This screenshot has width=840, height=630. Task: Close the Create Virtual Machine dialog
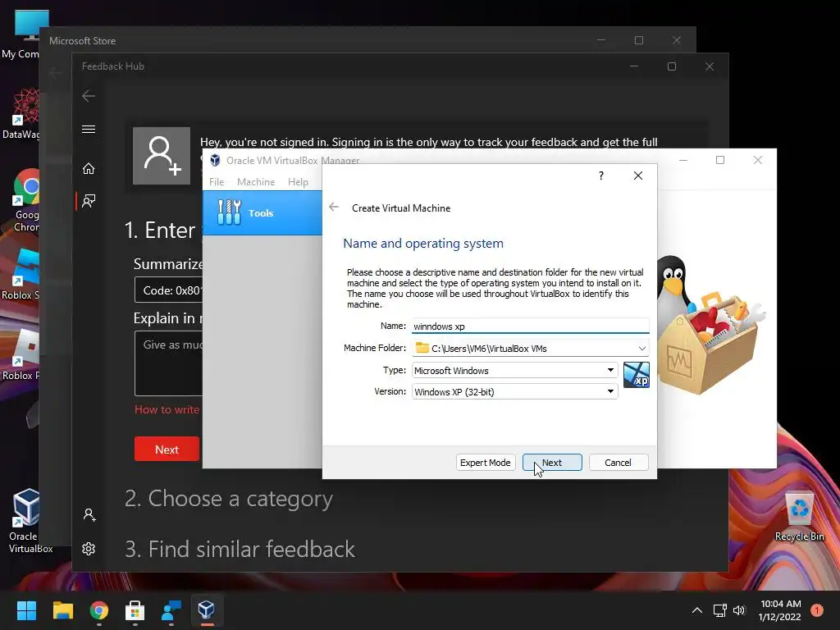tap(637, 176)
